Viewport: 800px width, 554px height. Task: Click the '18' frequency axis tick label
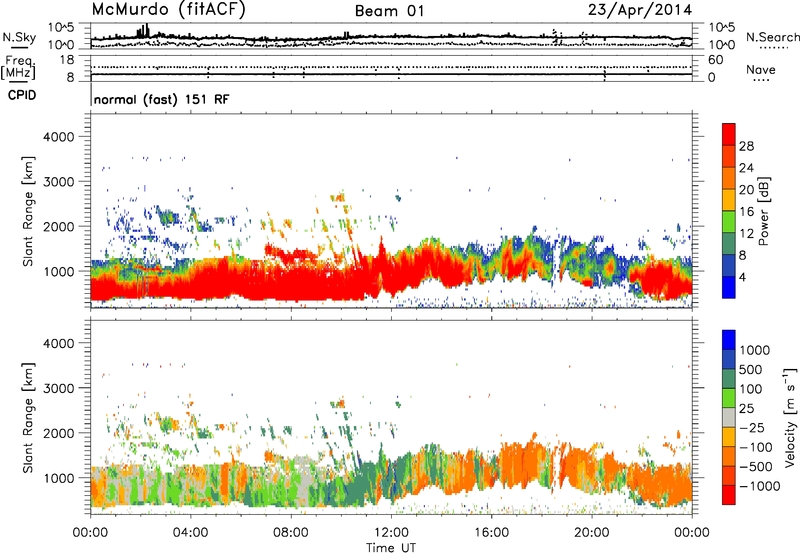click(x=66, y=60)
